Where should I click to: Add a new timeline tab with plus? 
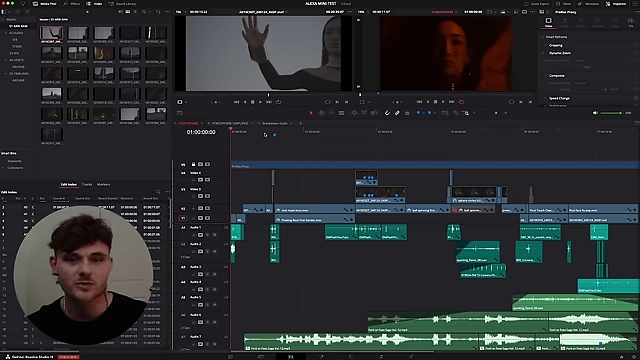(300, 123)
